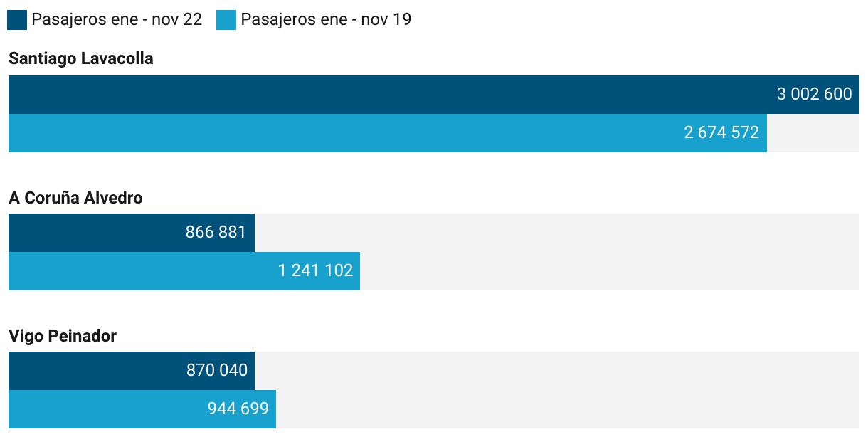Select the 'Pasajeros ene - nov 22' legend label

click(x=117, y=20)
